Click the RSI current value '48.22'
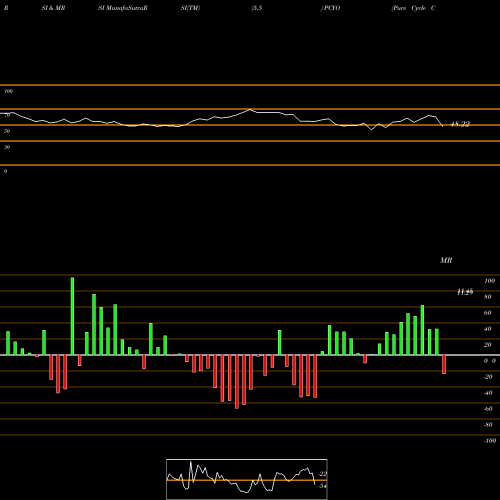The image size is (500, 500). (460, 124)
